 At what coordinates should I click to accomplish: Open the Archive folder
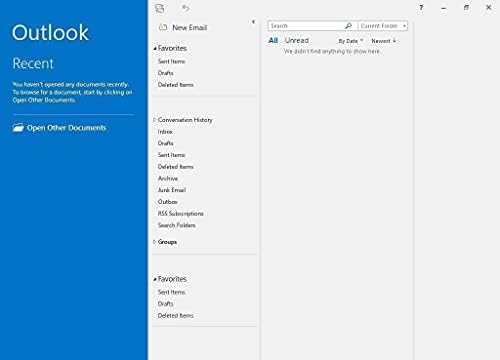(x=168, y=178)
